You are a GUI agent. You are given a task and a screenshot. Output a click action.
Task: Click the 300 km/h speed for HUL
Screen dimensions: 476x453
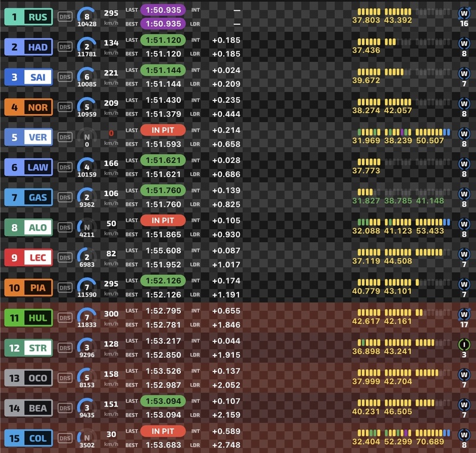click(111, 314)
